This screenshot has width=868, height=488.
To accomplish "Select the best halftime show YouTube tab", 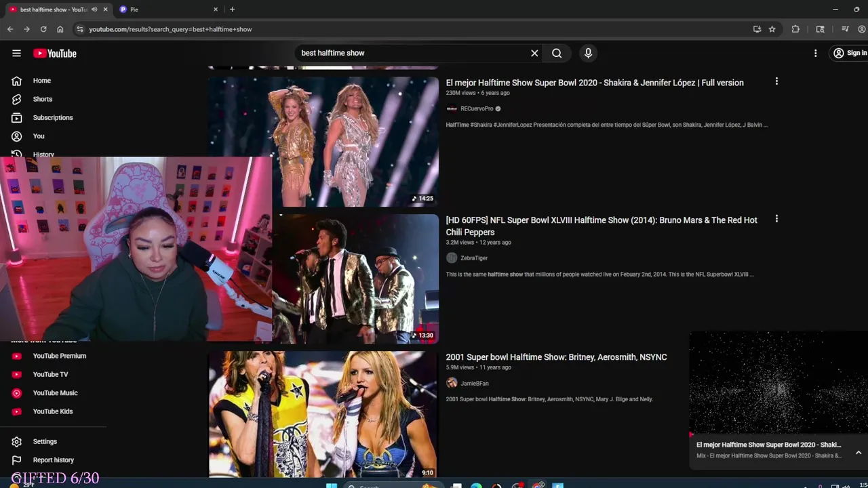I will (53, 9).
